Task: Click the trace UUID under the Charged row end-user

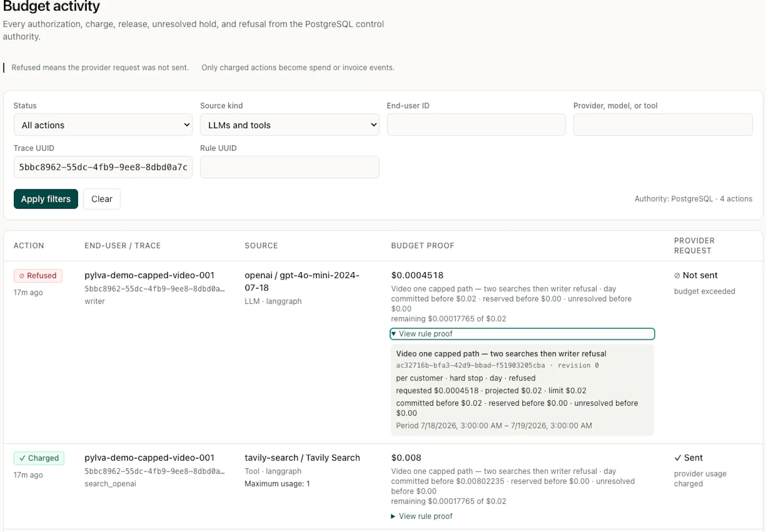Action: [x=155, y=471]
